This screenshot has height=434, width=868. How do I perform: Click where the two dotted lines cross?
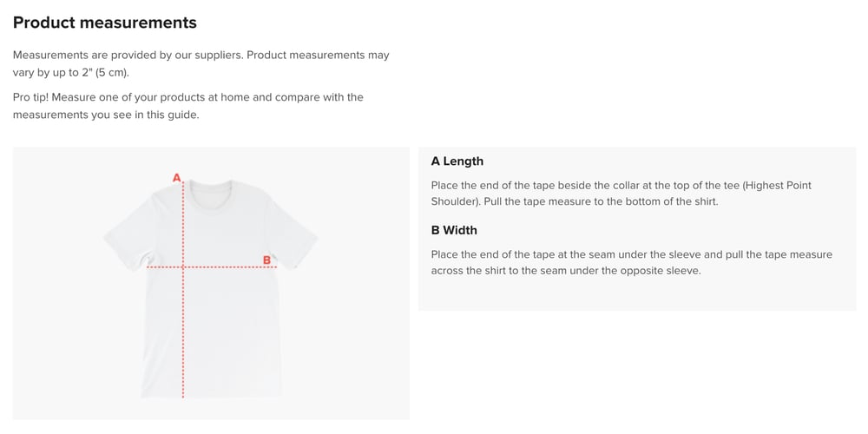click(183, 267)
